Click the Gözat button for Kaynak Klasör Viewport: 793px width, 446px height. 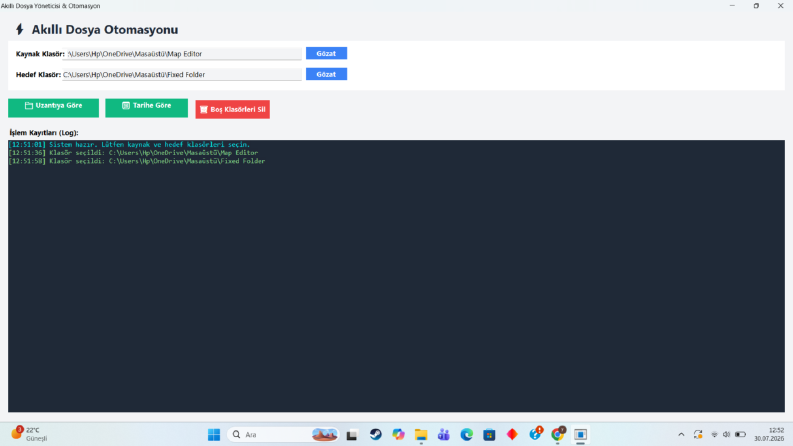(x=326, y=53)
